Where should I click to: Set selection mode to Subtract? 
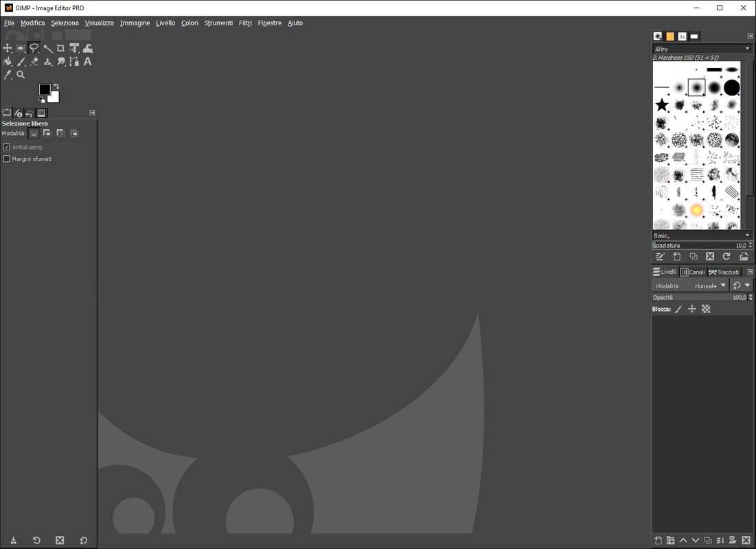point(60,134)
